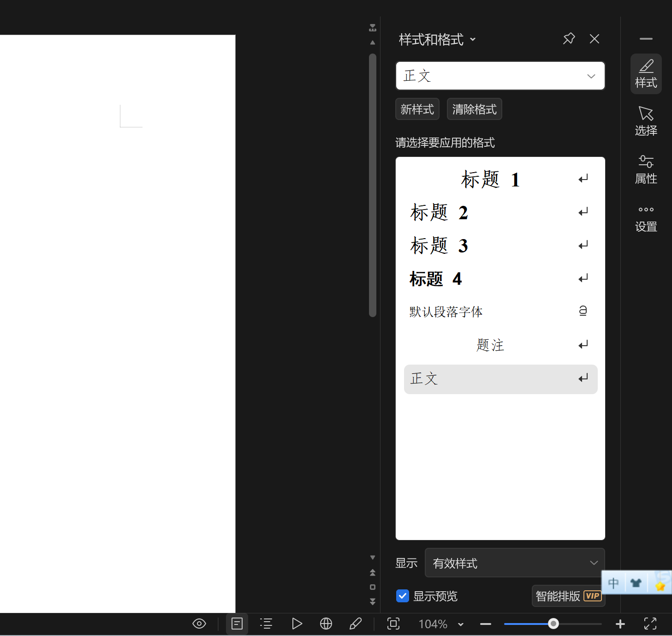Viewport: 672px width, 636px height.
Task: Collapse the sidebar with the dash icon
Action: (646, 39)
